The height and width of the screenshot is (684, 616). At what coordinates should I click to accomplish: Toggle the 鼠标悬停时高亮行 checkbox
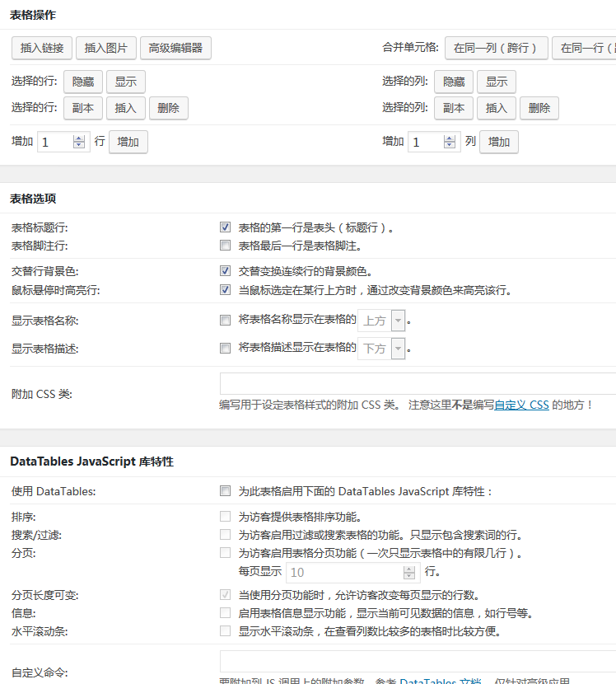pos(225,289)
